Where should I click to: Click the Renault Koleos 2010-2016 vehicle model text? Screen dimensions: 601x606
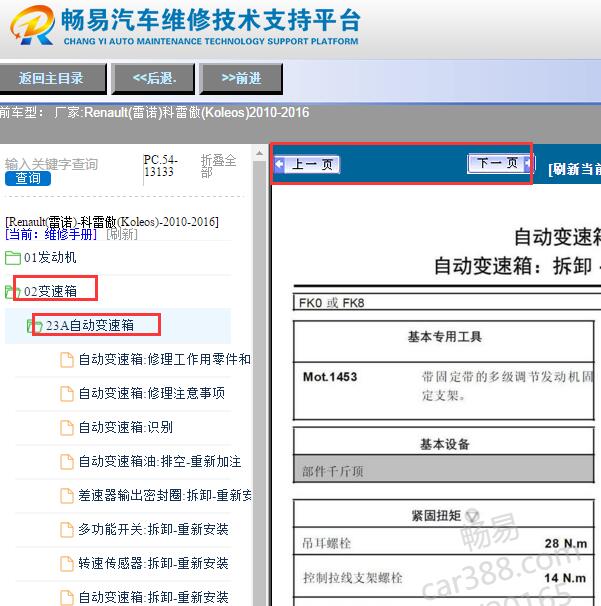196,113
